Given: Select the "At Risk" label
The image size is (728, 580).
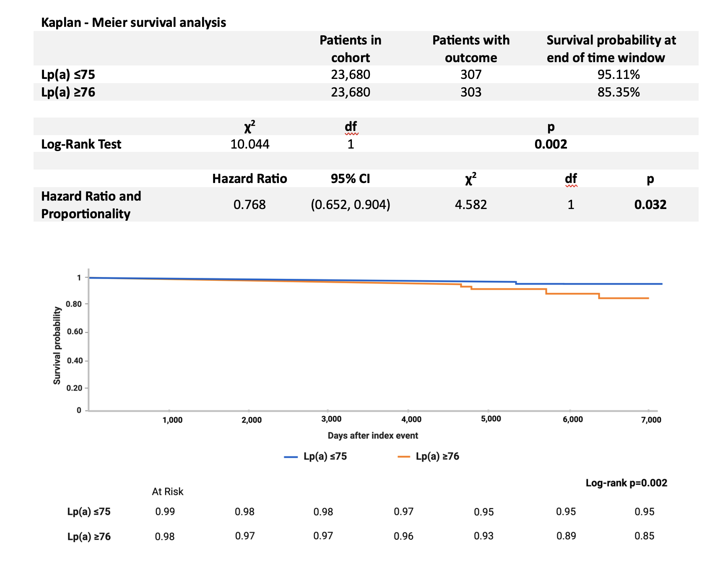Looking at the screenshot, I should (x=167, y=491).
